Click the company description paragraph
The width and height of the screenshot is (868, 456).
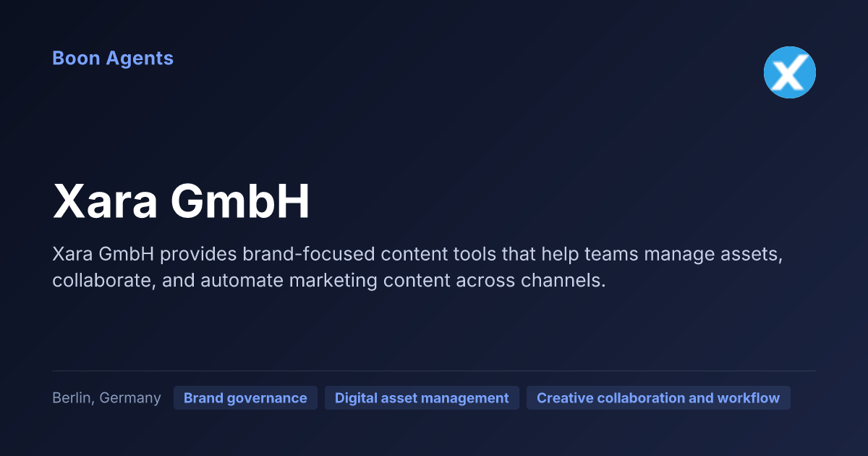point(418,267)
